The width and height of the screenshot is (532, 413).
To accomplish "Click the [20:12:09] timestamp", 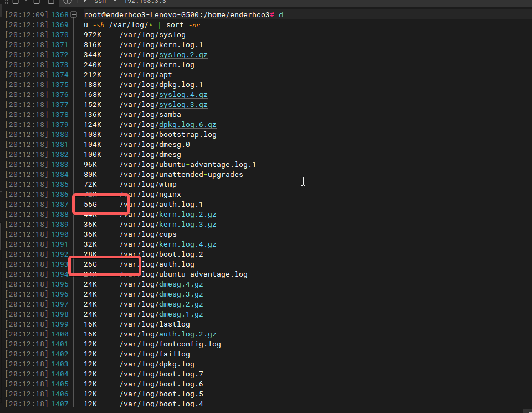I will click(27, 15).
